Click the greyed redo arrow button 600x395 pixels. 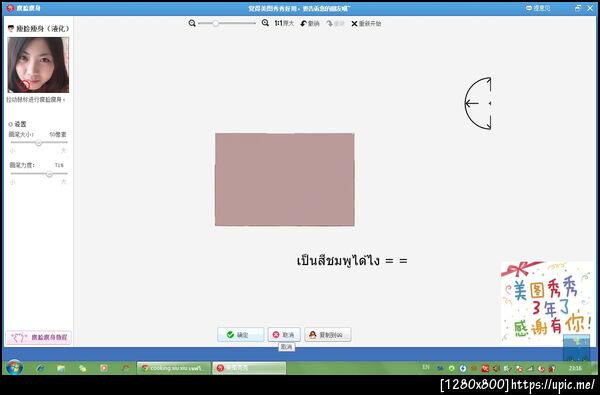(335, 23)
